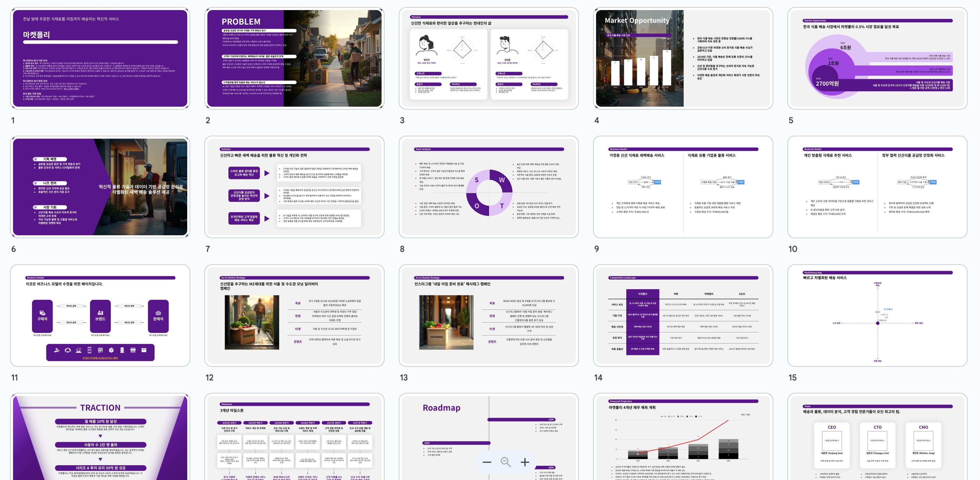Click slide number label 8
Viewport: 980px width, 480px height.
[x=402, y=249]
